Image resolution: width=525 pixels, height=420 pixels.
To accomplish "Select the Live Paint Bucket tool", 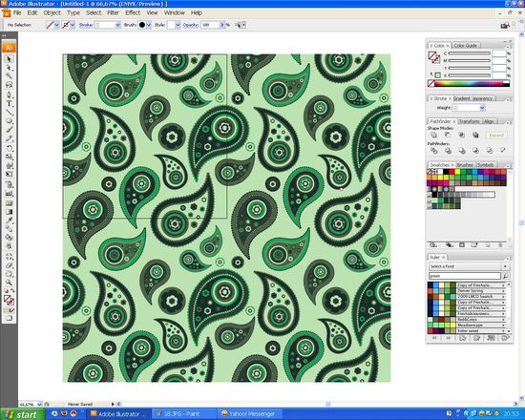I will (x=9, y=238).
